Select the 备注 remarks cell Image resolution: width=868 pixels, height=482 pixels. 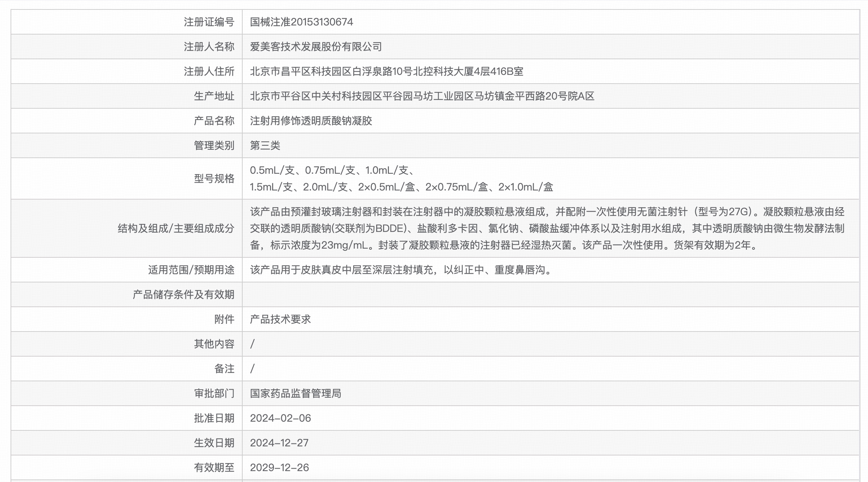pos(252,369)
